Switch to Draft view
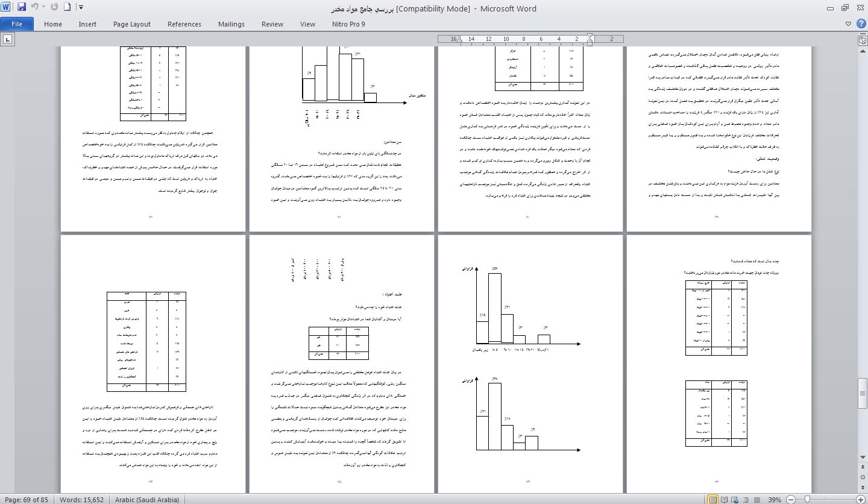The height and width of the screenshot is (504, 868). [757, 500]
